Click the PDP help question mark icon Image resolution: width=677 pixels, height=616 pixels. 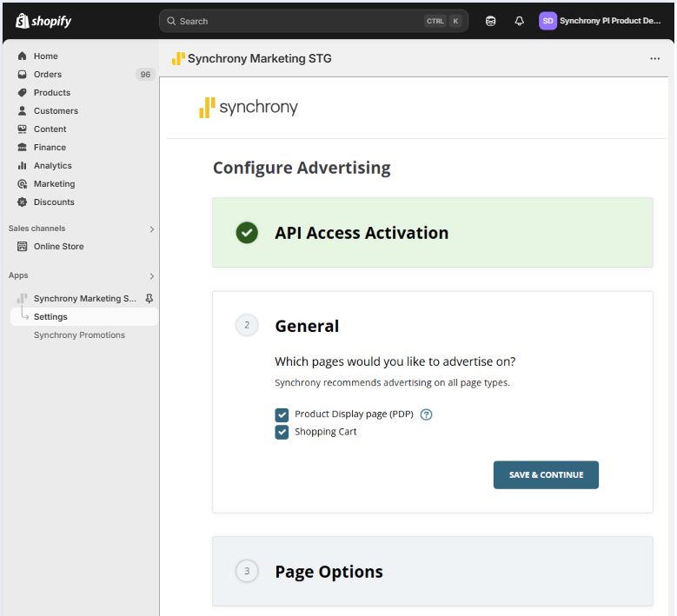(x=426, y=414)
